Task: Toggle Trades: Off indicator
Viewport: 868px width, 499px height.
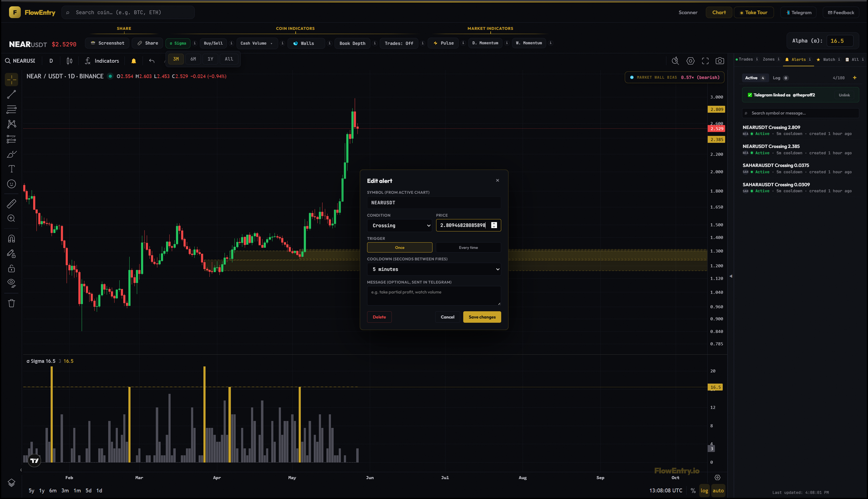Action: pyautogui.click(x=399, y=43)
